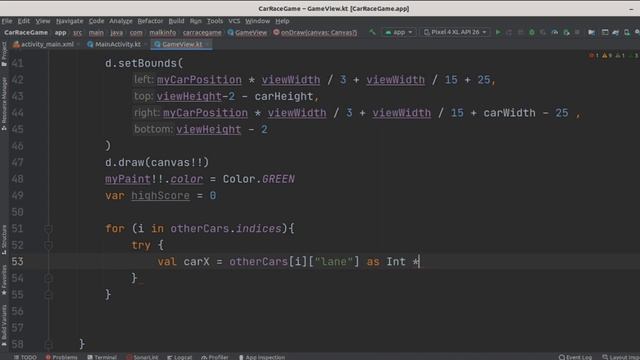This screenshot has width=640, height=360.
Task: Open the Code menu
Action: pyautogui.click(x=96, y=21)
